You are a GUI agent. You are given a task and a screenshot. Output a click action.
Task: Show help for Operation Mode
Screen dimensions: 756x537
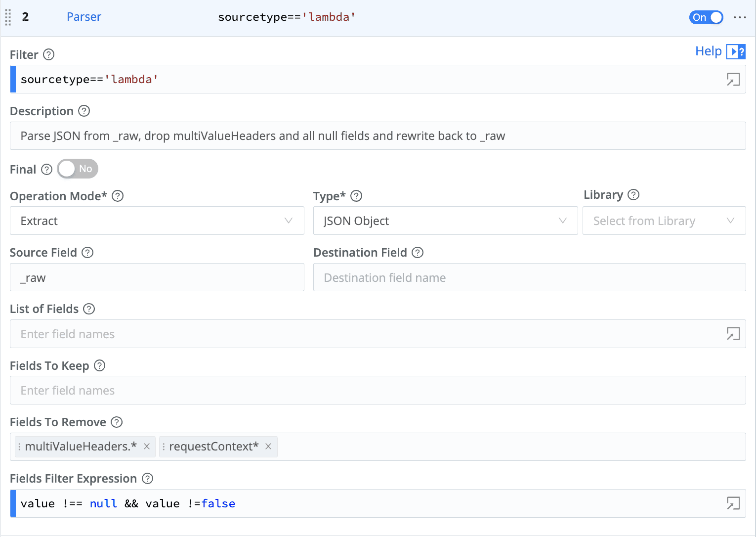pyautogui.click(x=118, y=196)
